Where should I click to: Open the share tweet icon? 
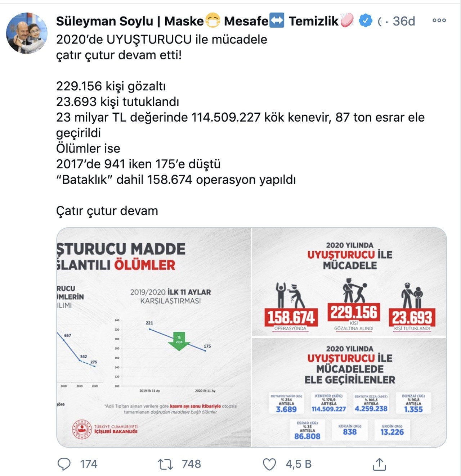coord(379,464)
